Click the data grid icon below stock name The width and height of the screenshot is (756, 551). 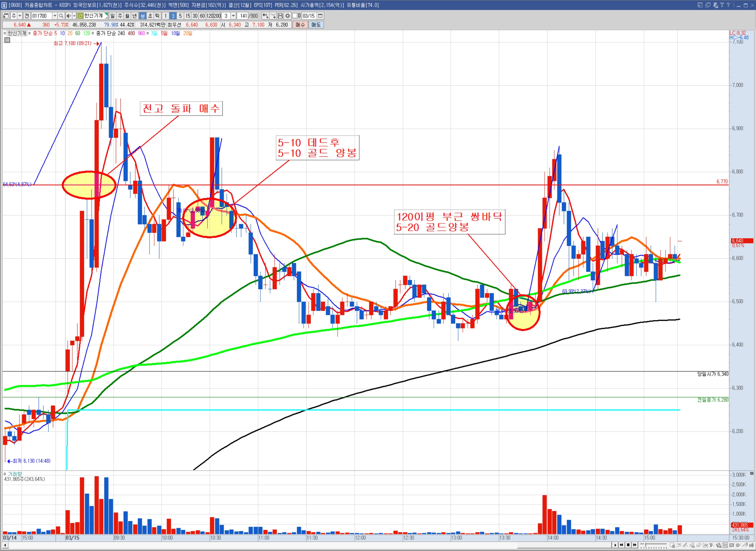(x=7, y=40)
